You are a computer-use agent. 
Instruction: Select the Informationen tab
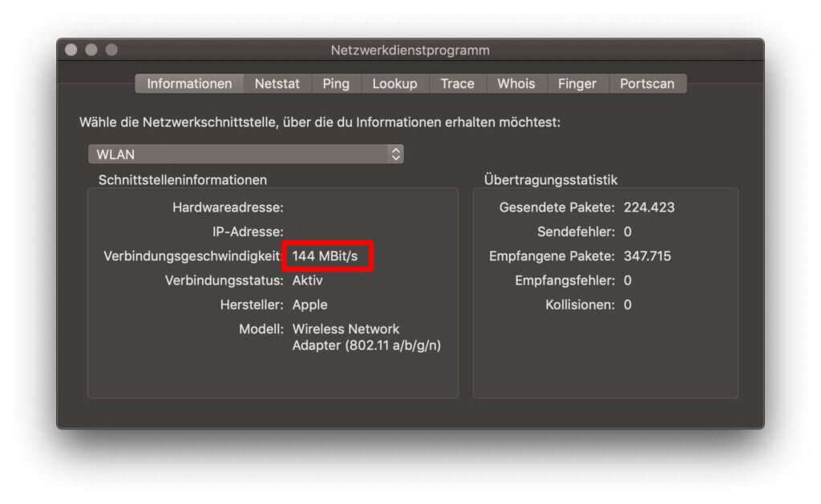click(x=188, y=83)
